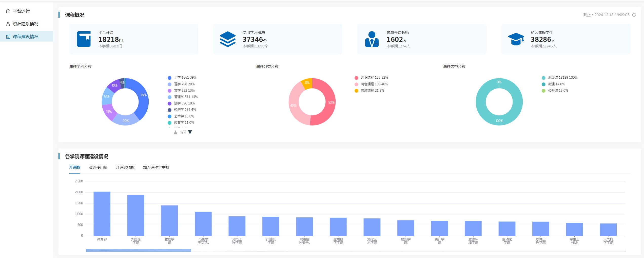The image size is (644, 258).
Task: Click the 平台运行 home icon in sidebar
Action: (x=8, y=11)
